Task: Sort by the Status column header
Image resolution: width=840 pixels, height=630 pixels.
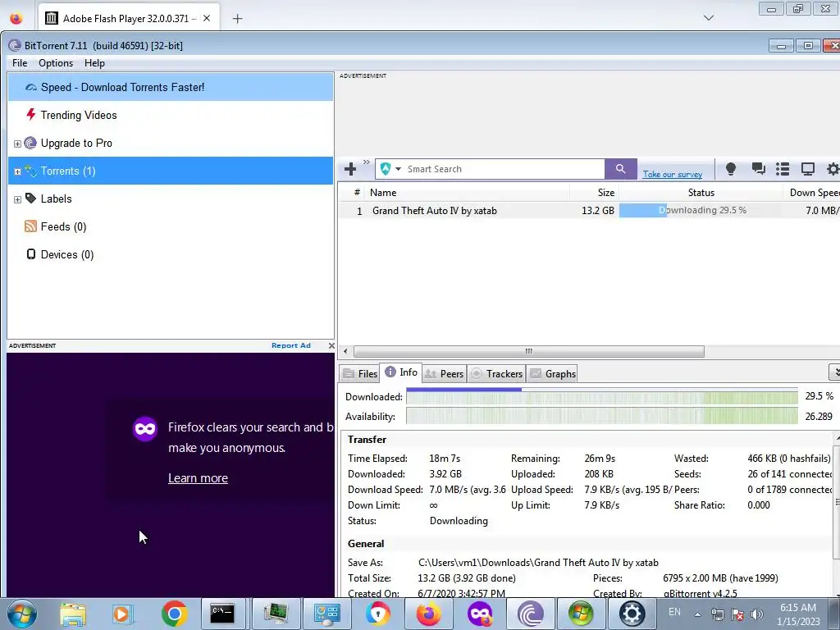Action: point(701,192)
